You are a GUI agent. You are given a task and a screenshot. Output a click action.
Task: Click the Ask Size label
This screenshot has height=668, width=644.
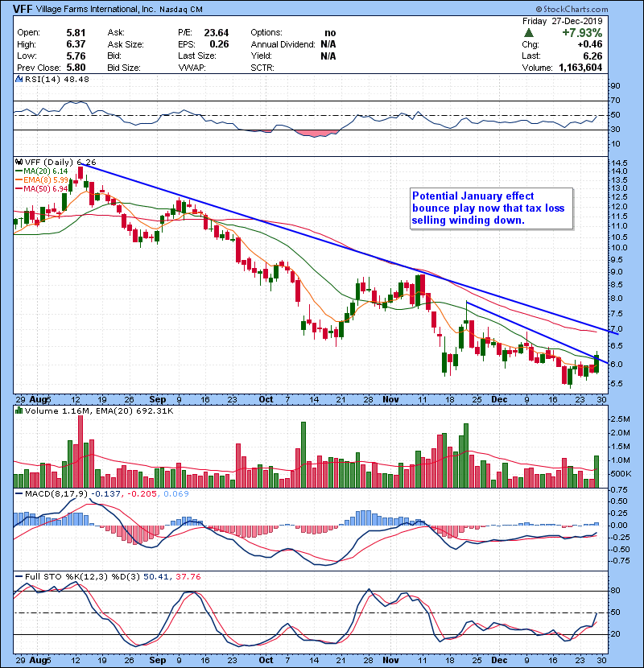tap(126, 44)
